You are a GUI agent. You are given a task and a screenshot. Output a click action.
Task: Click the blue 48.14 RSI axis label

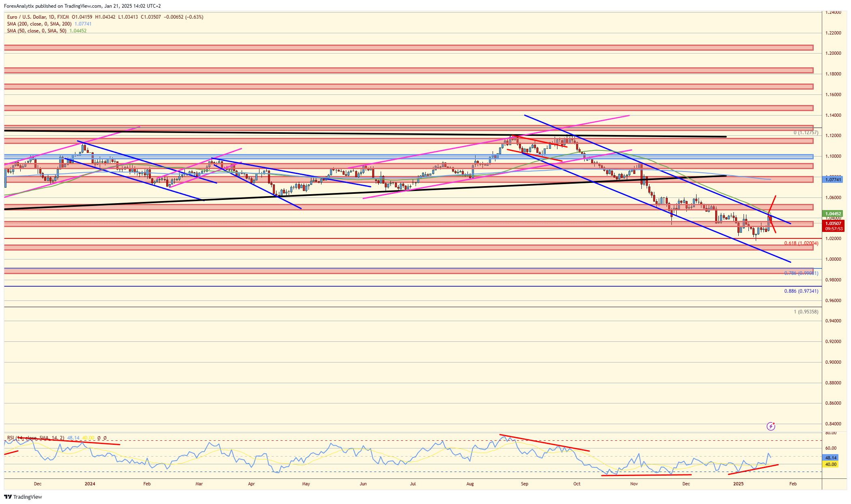coord(831,458)
